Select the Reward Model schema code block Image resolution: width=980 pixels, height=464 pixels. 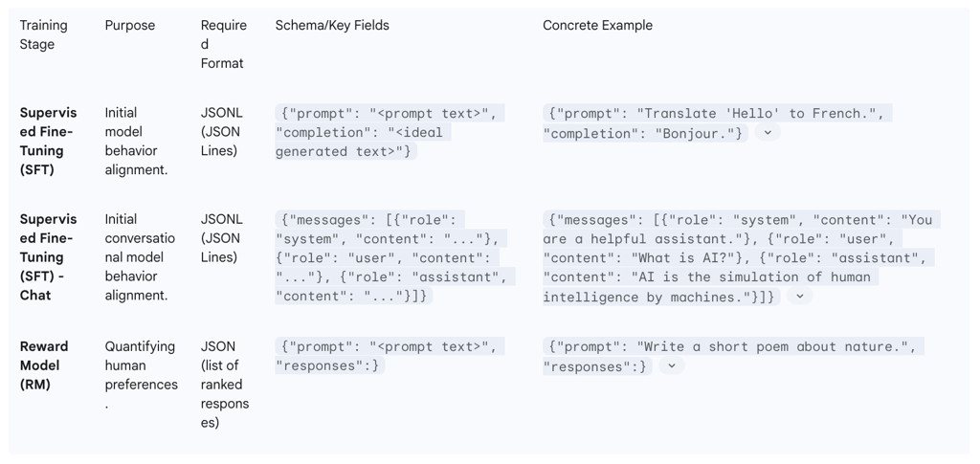pos(390,356)
